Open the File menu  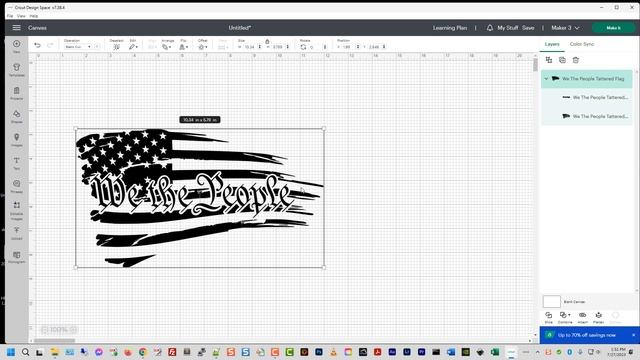coord(10,16)
